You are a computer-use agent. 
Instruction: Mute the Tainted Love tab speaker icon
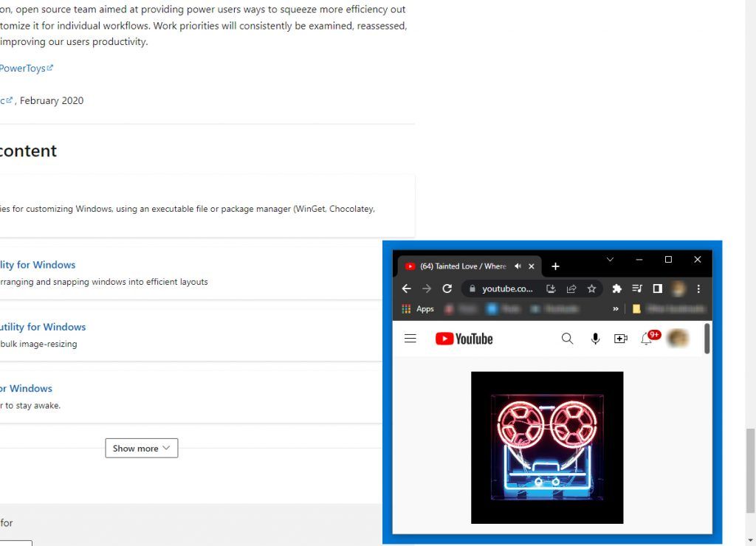(x=518, y=266)
